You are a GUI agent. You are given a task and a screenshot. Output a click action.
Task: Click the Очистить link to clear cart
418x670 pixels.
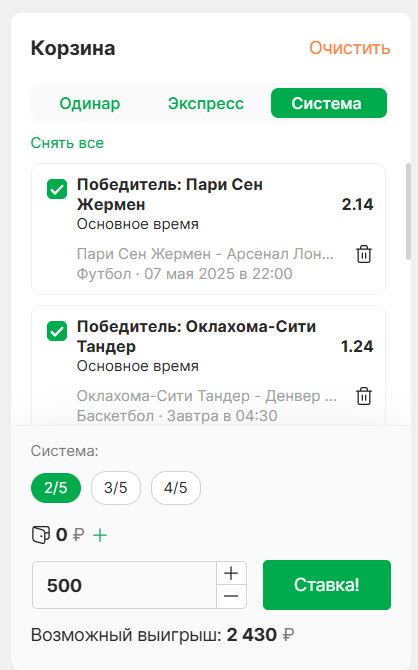(350, 48)
